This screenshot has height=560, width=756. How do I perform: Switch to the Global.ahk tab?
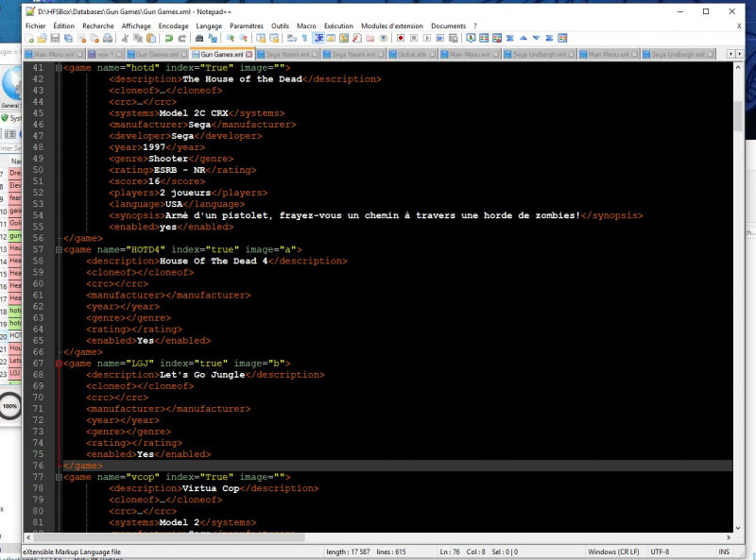pos(412,55)
